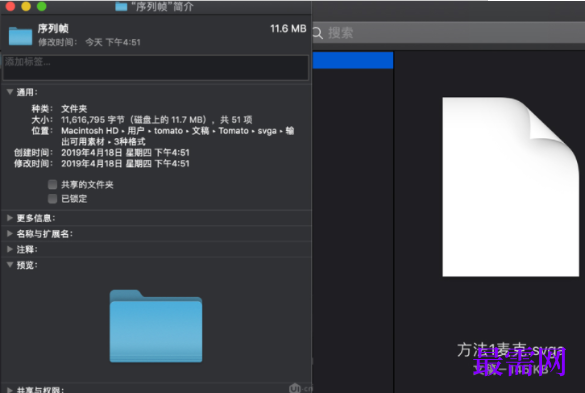Expand the 注释 section
Screen dimensions: 585x393
tap(10, 249)
